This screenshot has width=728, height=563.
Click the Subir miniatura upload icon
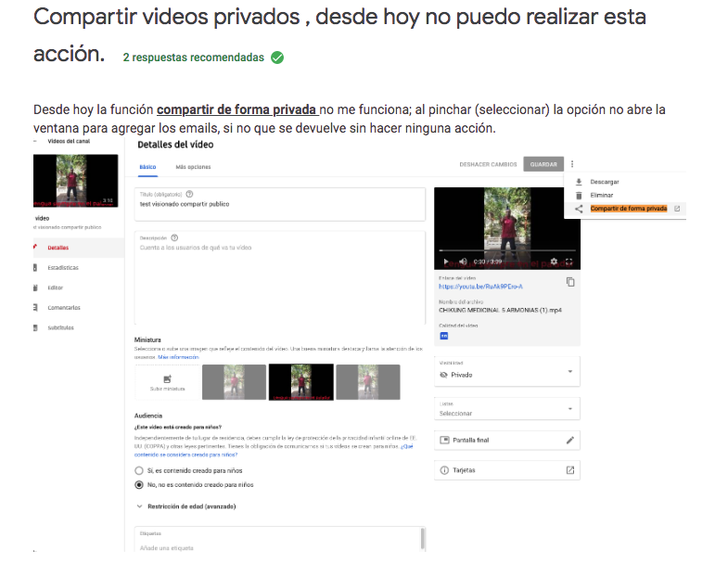[168, 379]
